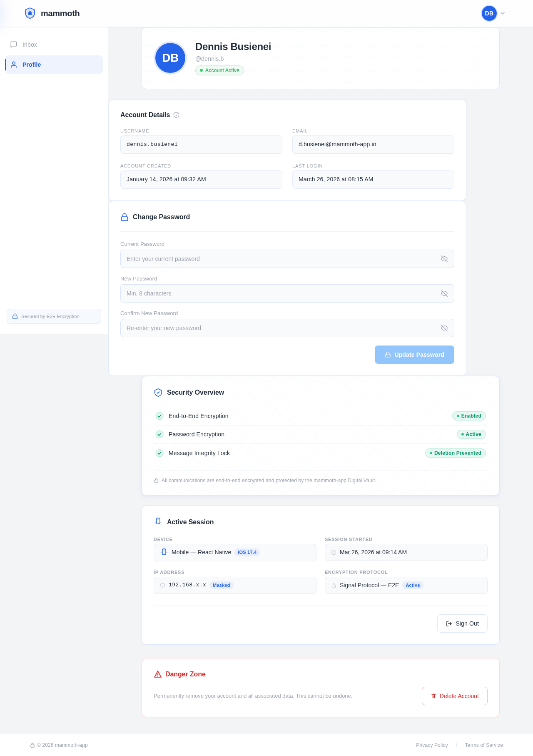
Task: Focus the Confirm New Password input
Action: tap(287, 328)
